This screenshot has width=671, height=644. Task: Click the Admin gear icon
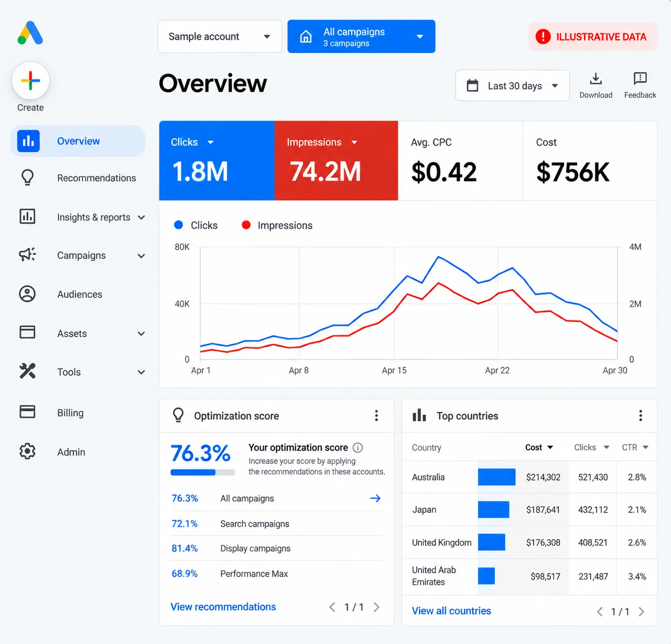click(27, 451)
